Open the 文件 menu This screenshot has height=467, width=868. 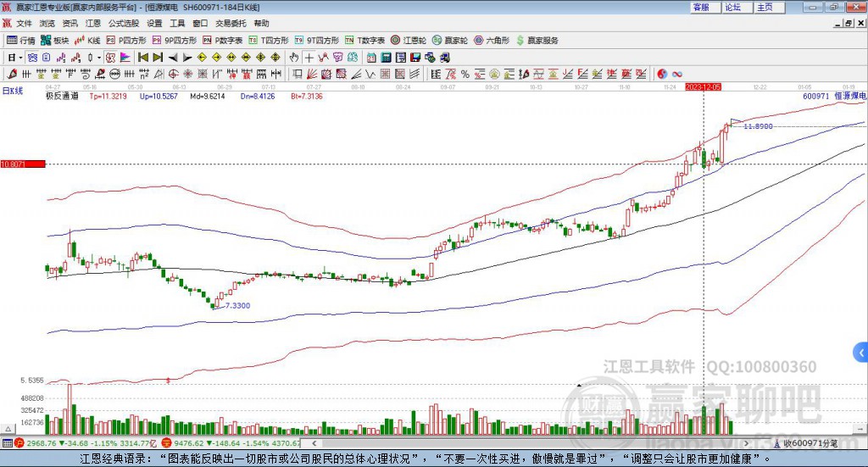(24, 23)
